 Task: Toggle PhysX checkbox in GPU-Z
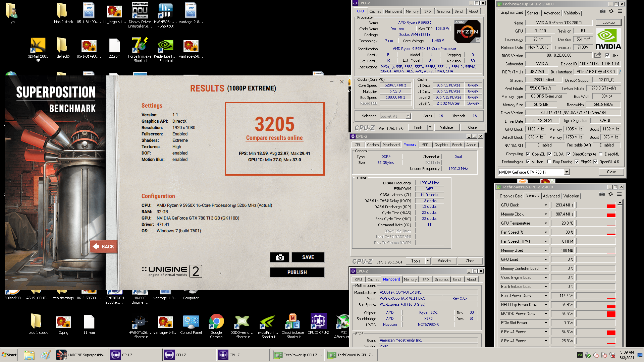tap(577, 162)
